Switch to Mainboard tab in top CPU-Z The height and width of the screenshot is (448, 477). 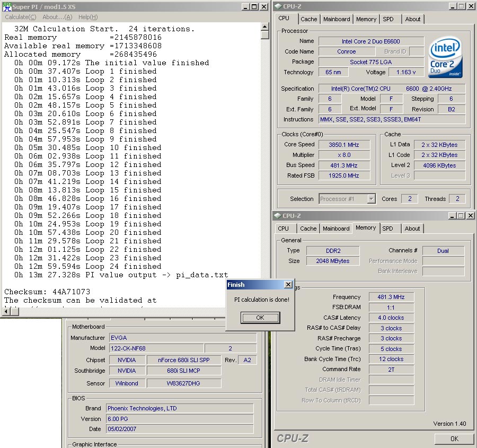point(337,19)
